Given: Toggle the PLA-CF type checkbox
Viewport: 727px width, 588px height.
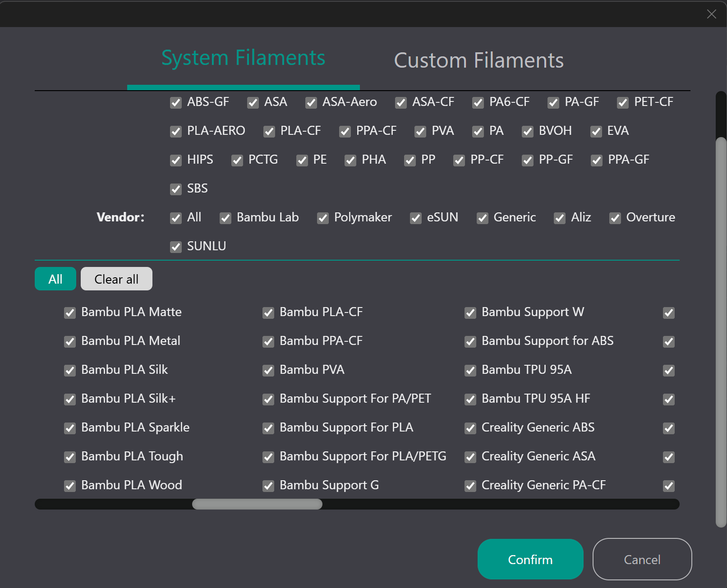Looking at the screenshot, I should tap(269, 132).
